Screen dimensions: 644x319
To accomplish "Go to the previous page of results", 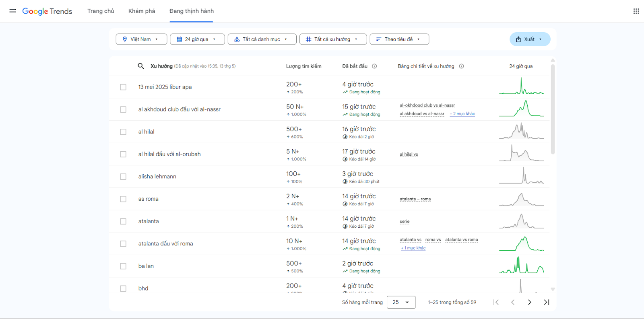I will [513, 302].
